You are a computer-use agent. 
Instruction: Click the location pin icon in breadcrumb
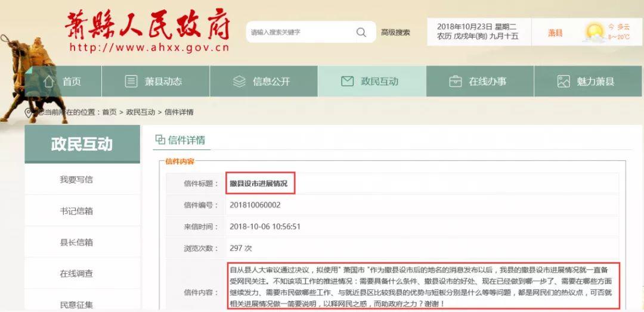pos(28,113)
